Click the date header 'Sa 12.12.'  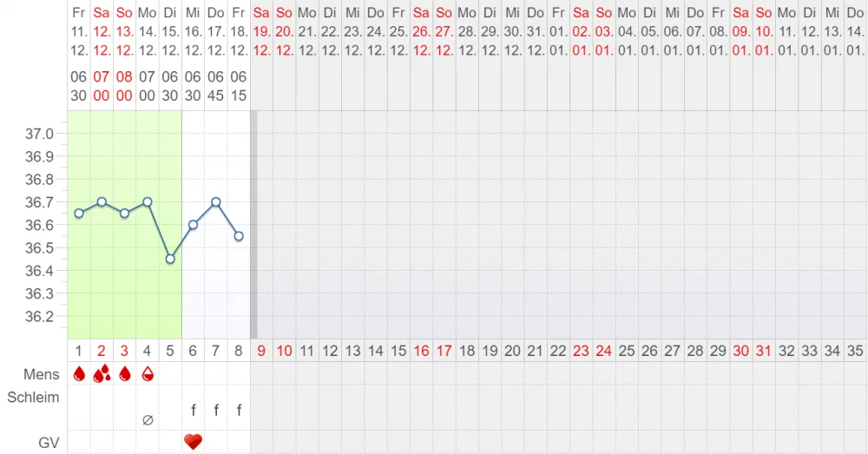[x=102, y=31]
